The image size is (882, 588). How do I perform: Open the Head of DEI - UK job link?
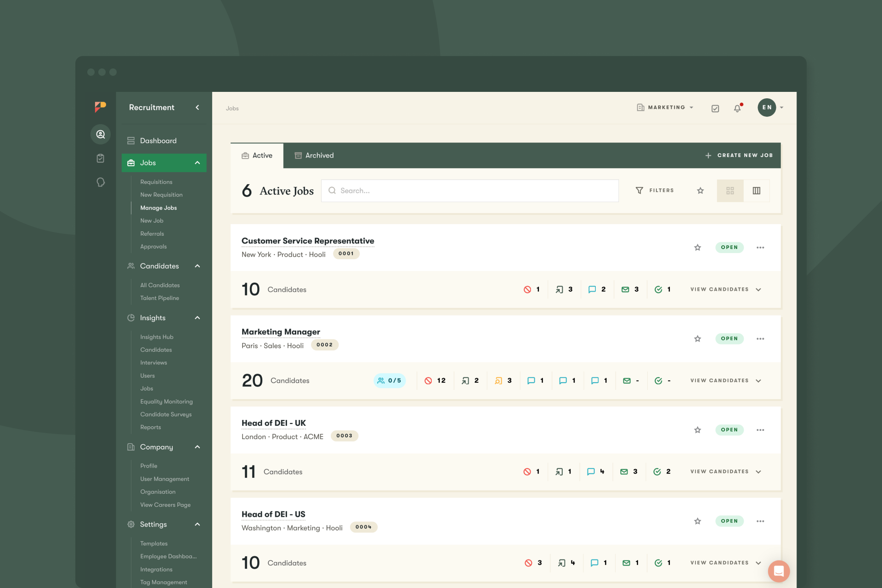pos(274,423)
